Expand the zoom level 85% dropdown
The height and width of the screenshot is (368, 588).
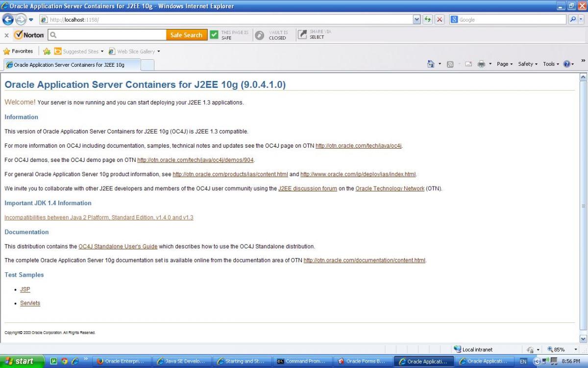click(x=576, y=349)
